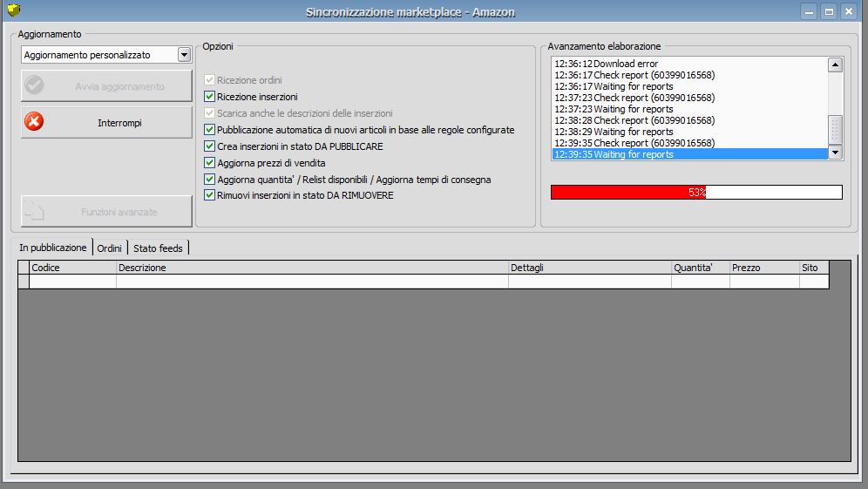Screen dimensions: 868x489
Task: Close the Sincronizzazione marketplace window
Action: [x=849, y=11]
